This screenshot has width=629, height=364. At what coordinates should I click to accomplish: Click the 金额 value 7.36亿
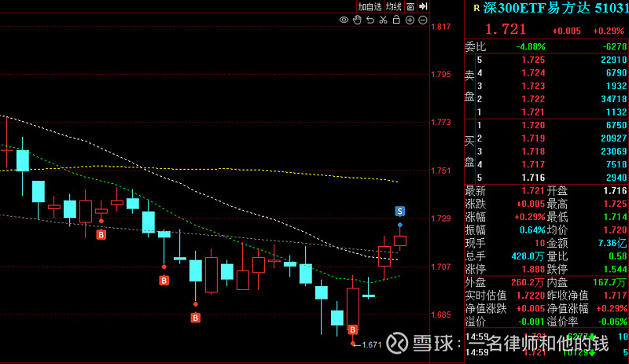612,243
